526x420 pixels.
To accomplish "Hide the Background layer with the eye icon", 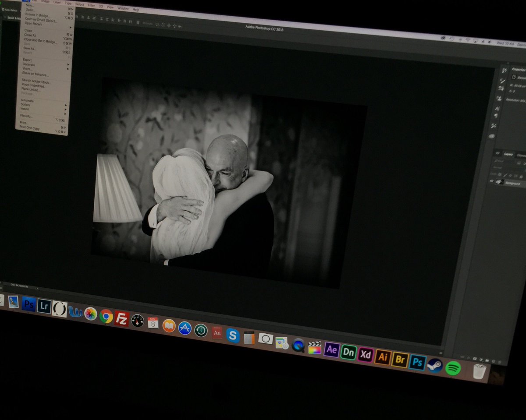I will (x=491, y=181).
